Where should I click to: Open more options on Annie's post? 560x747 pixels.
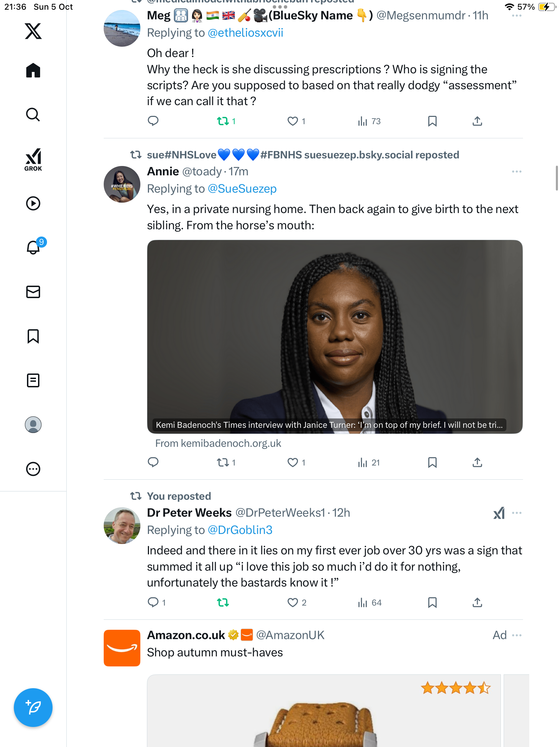(x=516, y=172)
